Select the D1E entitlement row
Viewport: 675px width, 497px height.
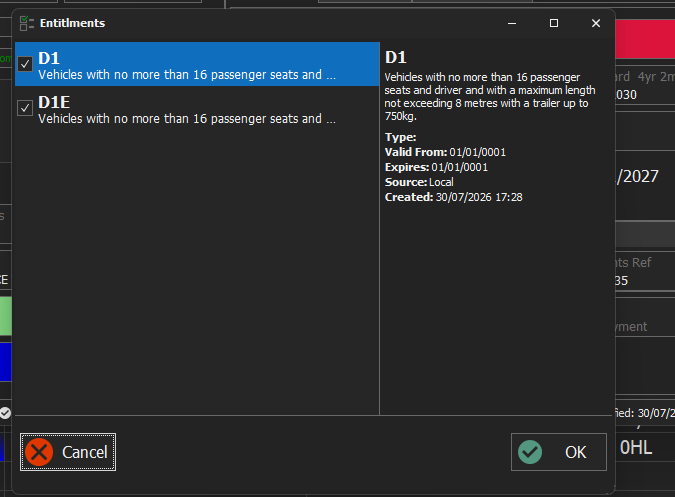[197, 108]
